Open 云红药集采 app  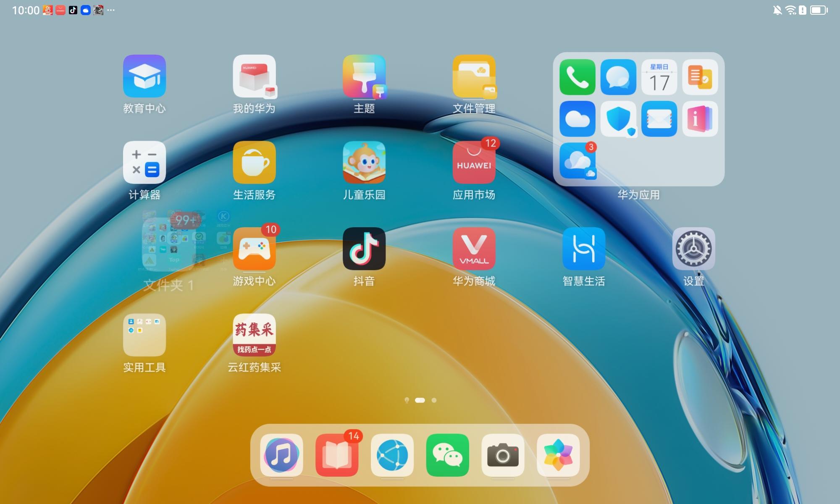click(x=254, y=335)
